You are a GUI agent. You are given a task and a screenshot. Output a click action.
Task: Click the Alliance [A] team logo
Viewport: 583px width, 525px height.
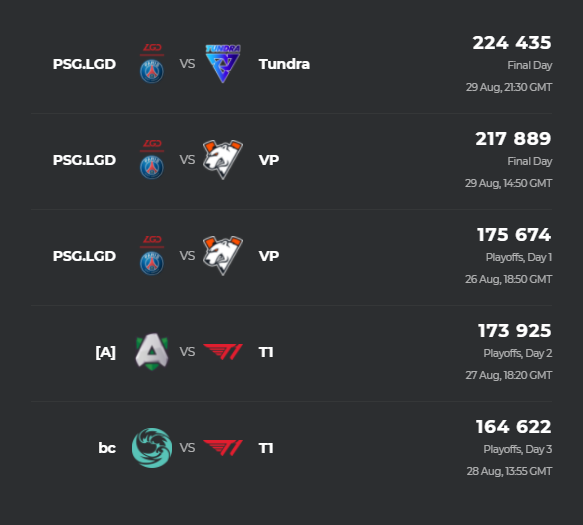pos(152,352)
